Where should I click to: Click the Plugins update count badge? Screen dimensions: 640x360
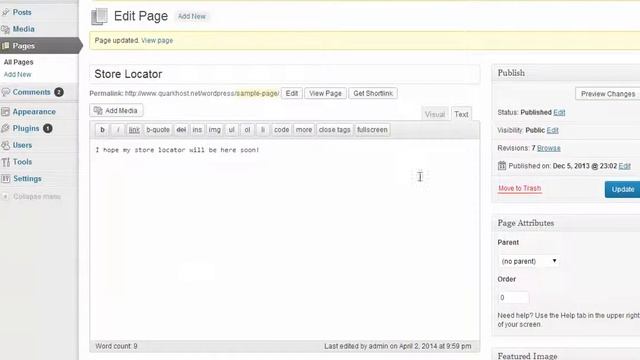(x=47, y=129)
